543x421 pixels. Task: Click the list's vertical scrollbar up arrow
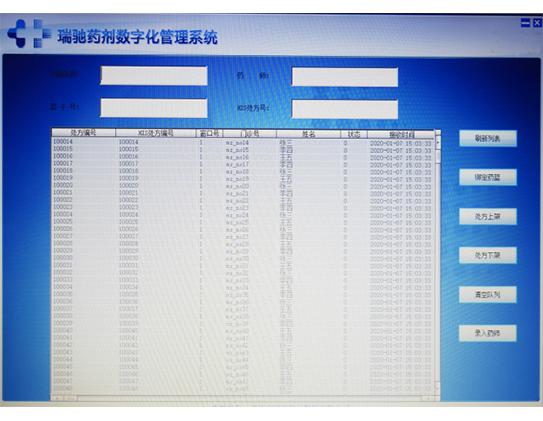pyautogui.click(x=438, y=142)
